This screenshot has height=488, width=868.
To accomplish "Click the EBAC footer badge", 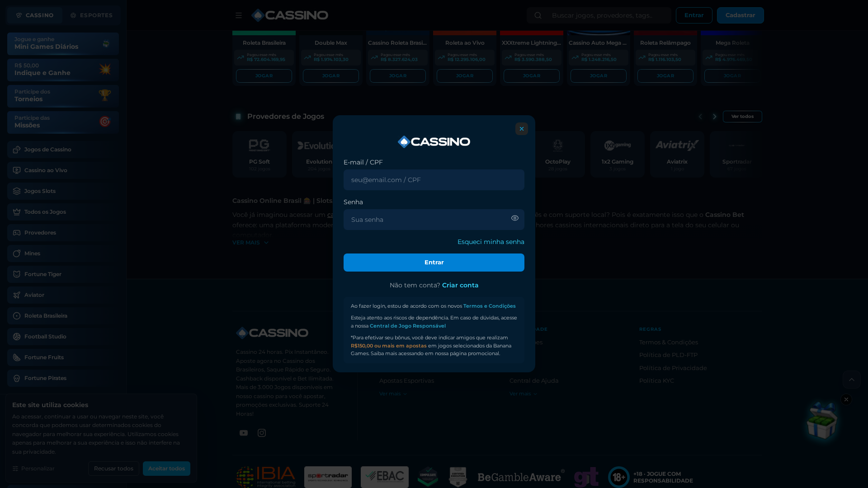I will pyautogui.click(x=385, y=477).
